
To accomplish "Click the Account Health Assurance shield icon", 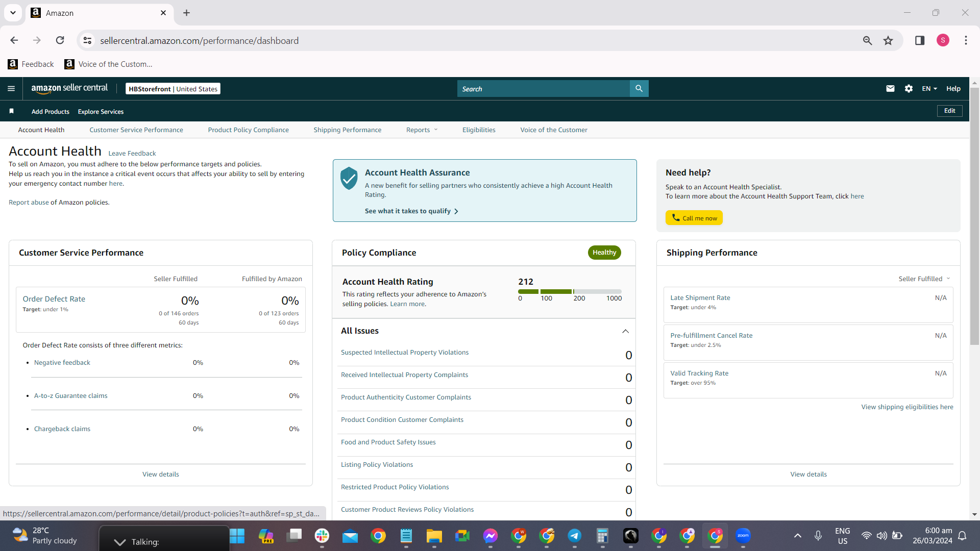I will click(x=349, y=178).
